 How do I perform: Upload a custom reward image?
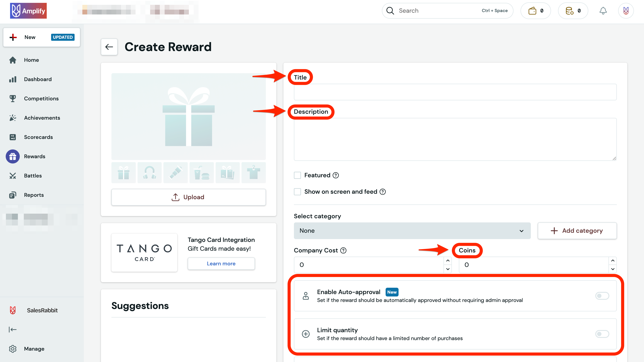click(x=188, y=197)
